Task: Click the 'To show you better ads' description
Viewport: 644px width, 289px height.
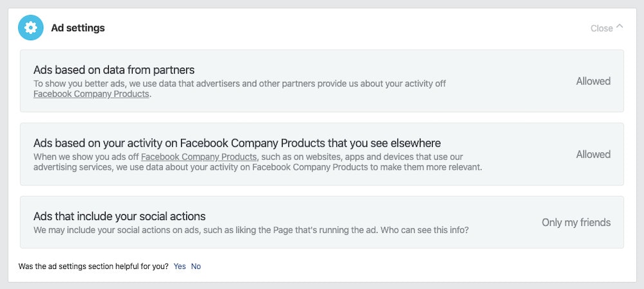Action: click(240, 83)
